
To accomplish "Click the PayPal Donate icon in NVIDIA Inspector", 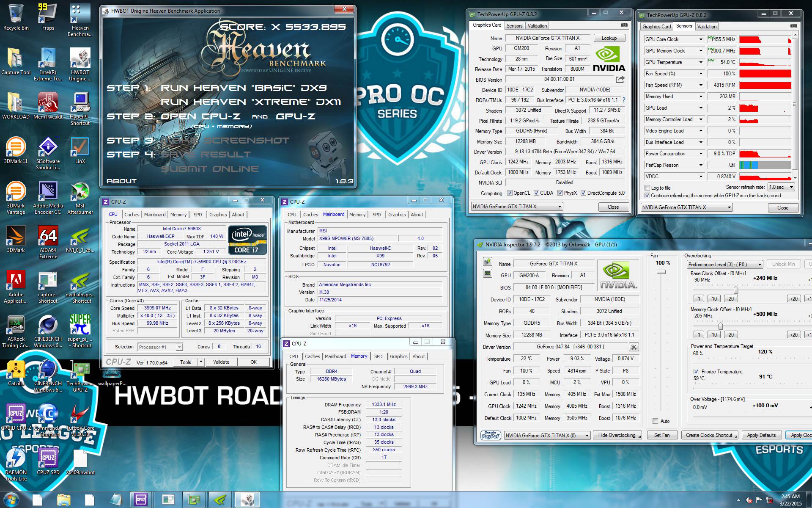I will click(x=491, y=435).
